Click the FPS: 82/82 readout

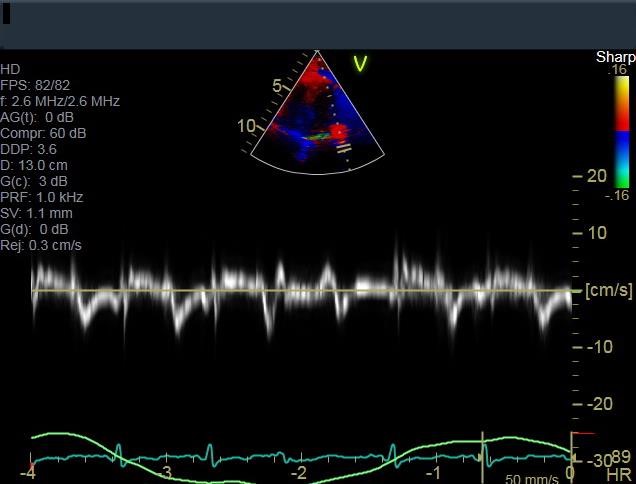coord(37,85)
